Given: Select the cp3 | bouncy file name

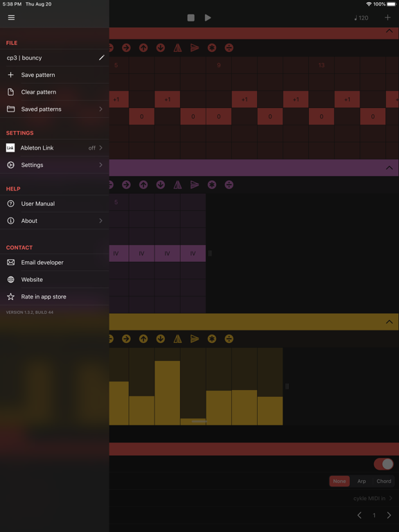Looking at the screenshot, I should pos(24,57).
